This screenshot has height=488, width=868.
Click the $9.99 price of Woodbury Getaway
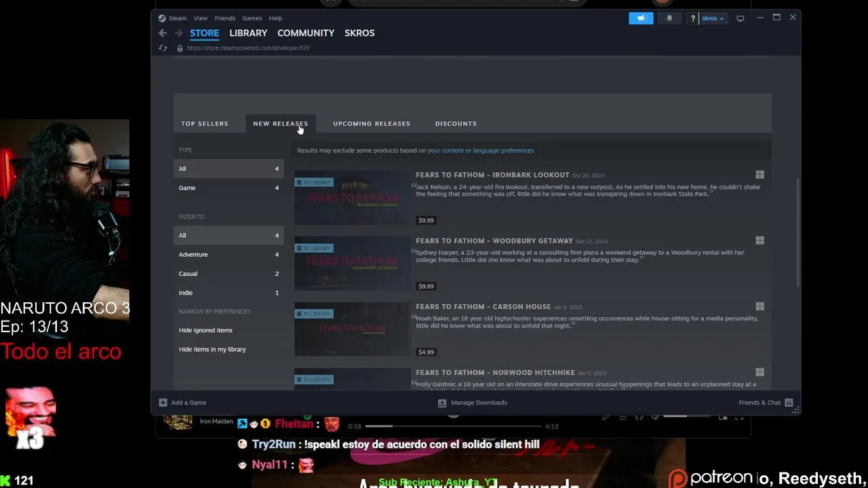tap(426, 286)
